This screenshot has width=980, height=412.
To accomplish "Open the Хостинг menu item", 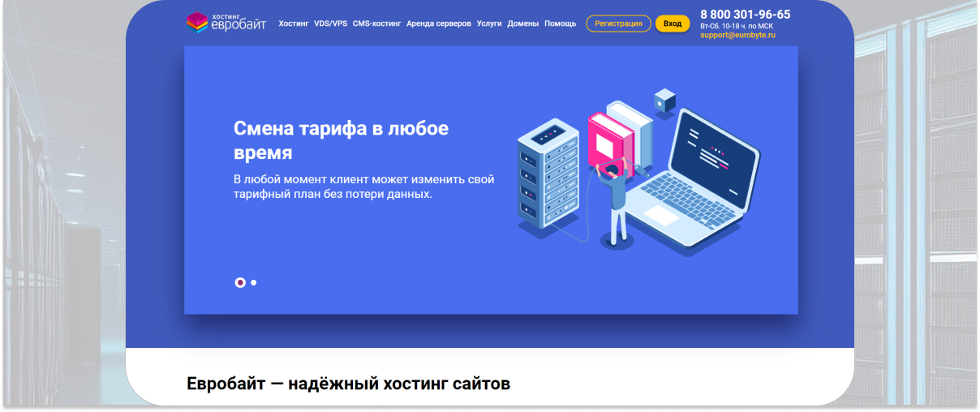I will [x=294, y=24].
